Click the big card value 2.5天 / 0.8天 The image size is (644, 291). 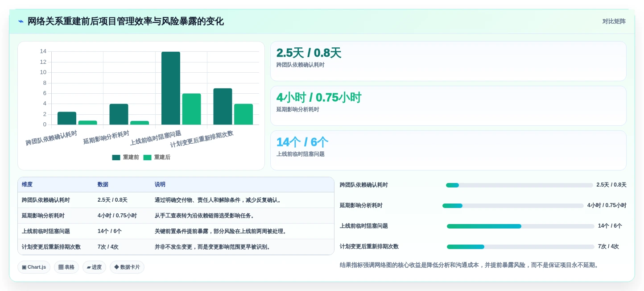point(309,53)
